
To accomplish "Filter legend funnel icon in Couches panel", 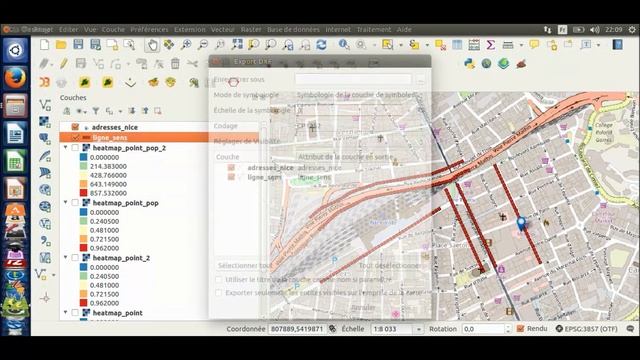I will pyautogui.click(x=96, y=111).
